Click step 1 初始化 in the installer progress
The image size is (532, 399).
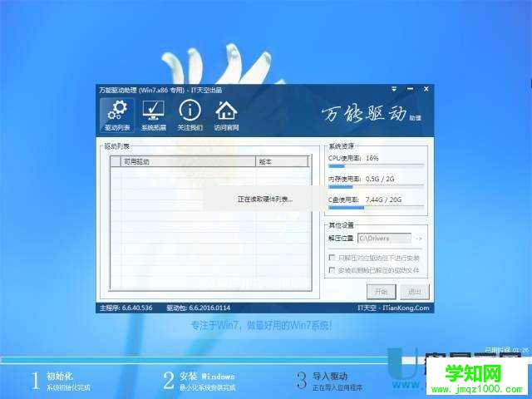click(61, 381)
